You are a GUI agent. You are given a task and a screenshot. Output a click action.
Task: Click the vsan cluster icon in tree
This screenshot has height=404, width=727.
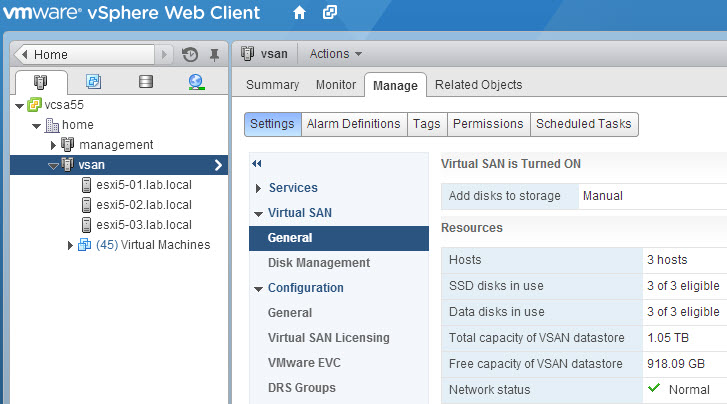[68, 164]
